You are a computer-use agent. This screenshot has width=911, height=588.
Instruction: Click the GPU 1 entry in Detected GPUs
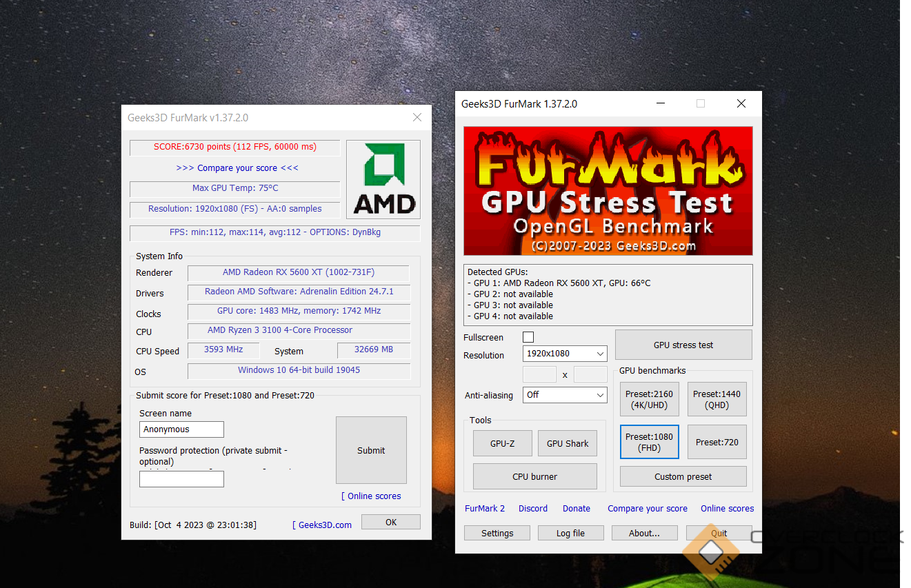(x=559, y=283)
